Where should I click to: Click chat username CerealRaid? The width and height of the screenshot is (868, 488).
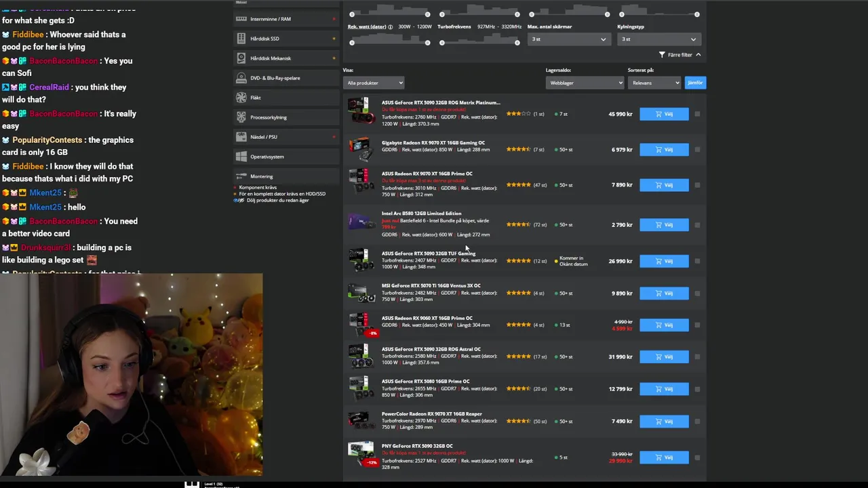tap(49, 87)
